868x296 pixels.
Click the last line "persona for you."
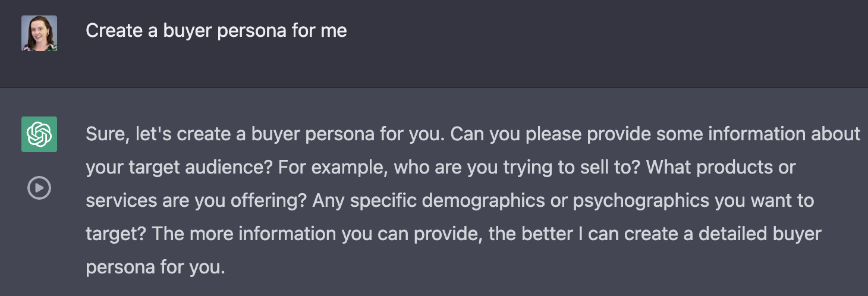click(x=156, y=267)
